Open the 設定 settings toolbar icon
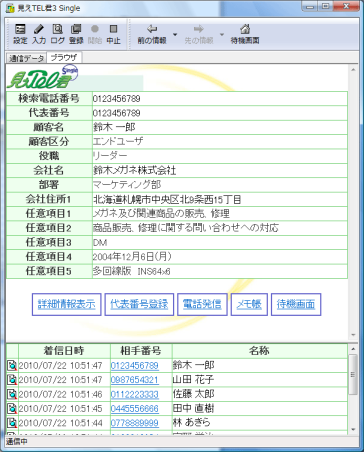Screen dimensions: 364x452 (x=20, y=34)
